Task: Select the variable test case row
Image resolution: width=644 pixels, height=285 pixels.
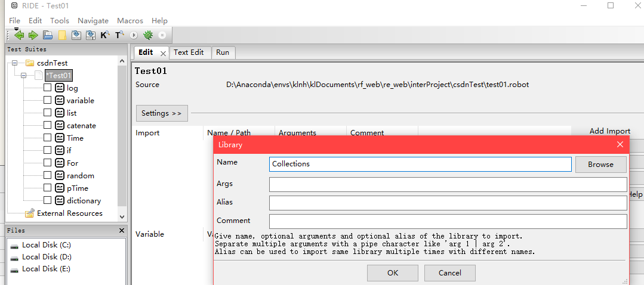Action: pos(81,101)
